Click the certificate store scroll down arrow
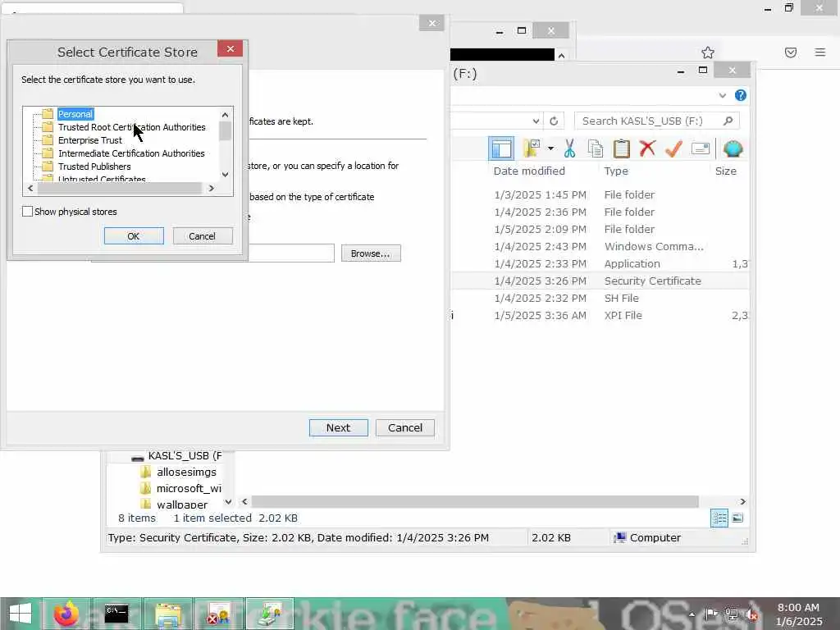Viewport: 840px width, 630px height. [225, 175]
